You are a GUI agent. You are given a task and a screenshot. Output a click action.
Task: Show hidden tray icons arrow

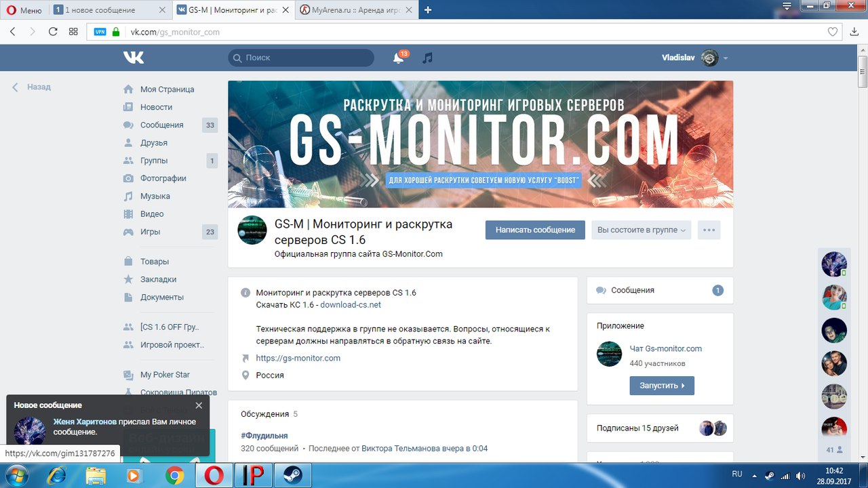pyautogui.click(x=754, y=476)
